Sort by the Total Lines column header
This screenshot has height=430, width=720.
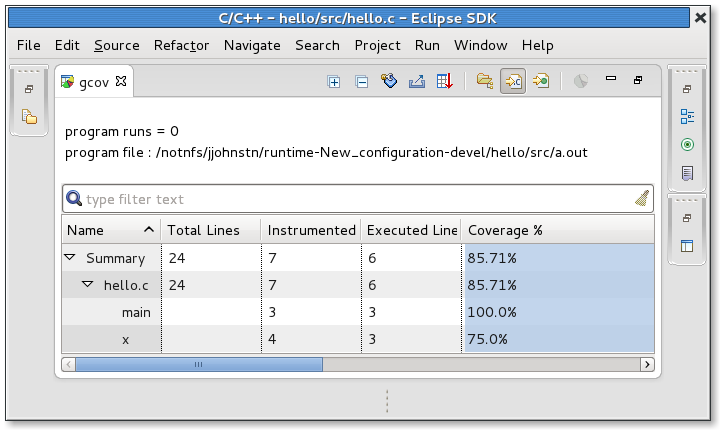(x=211, y=230)
